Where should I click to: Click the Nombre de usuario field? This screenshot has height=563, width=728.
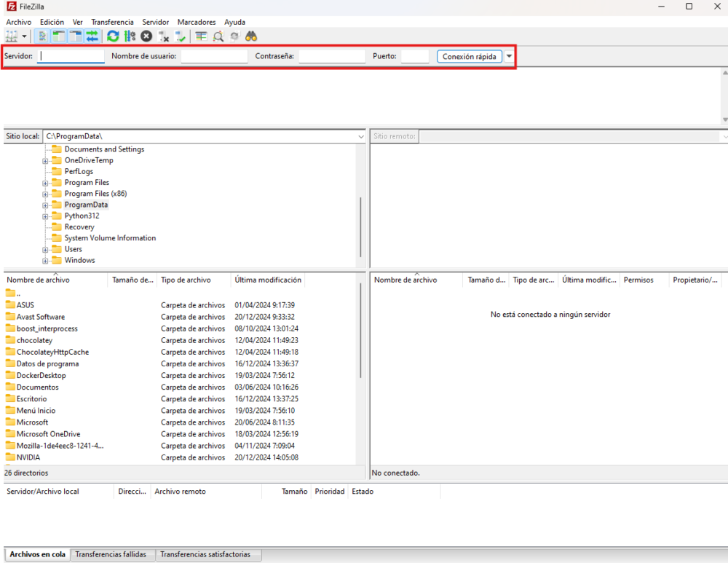tap(214, 56)
